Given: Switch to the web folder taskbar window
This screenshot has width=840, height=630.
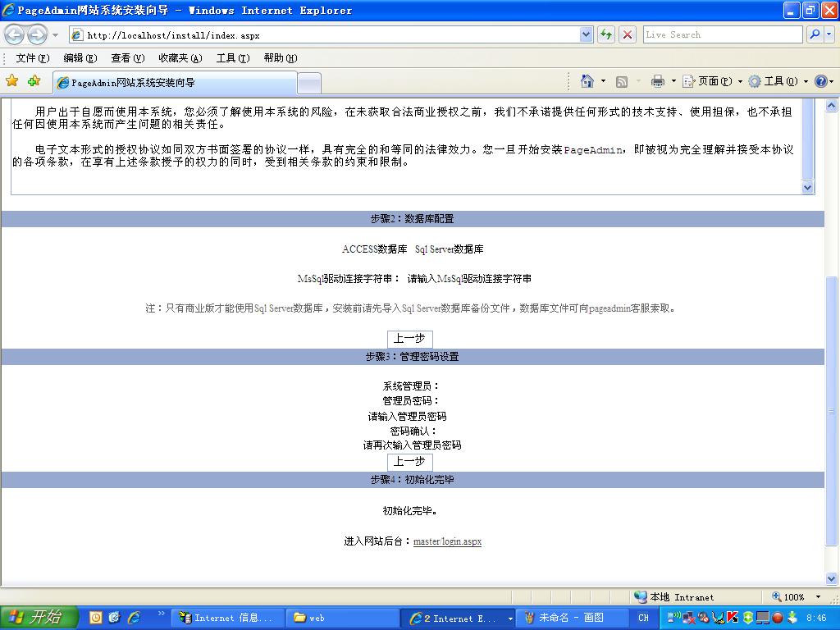Looking at the screenshot, I should click(x=342, y=619).
